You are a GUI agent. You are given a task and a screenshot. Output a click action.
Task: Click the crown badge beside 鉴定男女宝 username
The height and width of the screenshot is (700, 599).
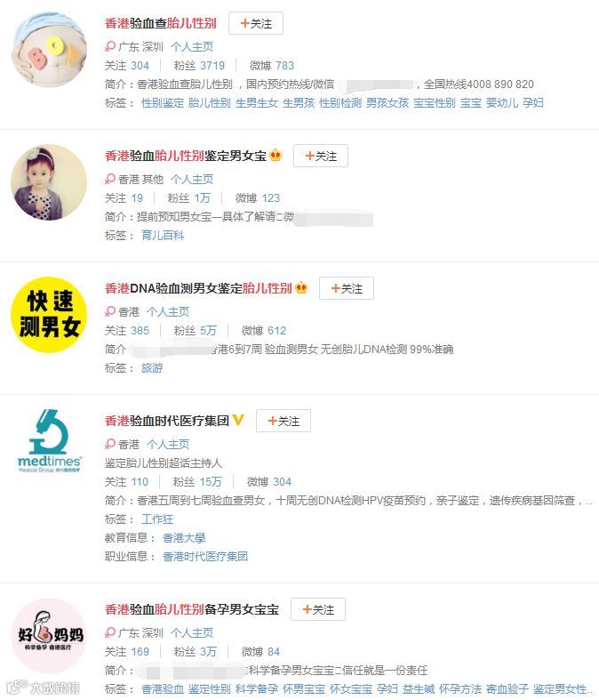[276, 155]
